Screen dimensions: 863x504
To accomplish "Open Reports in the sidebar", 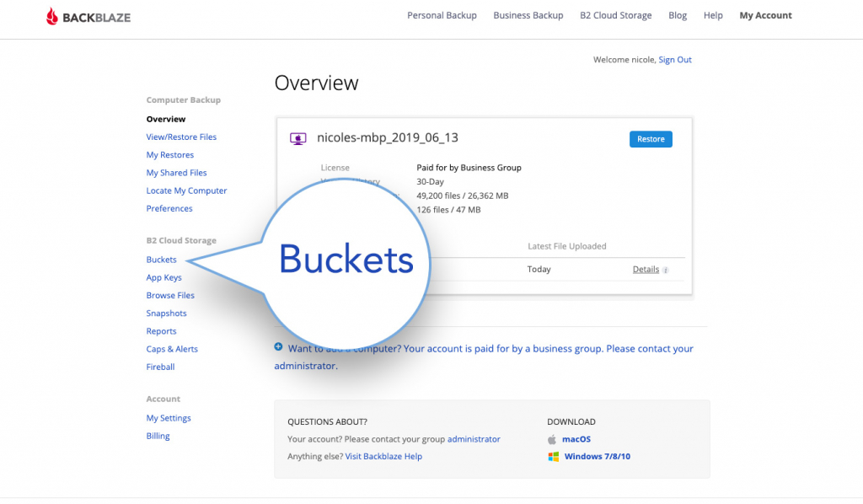I will 161,331.
